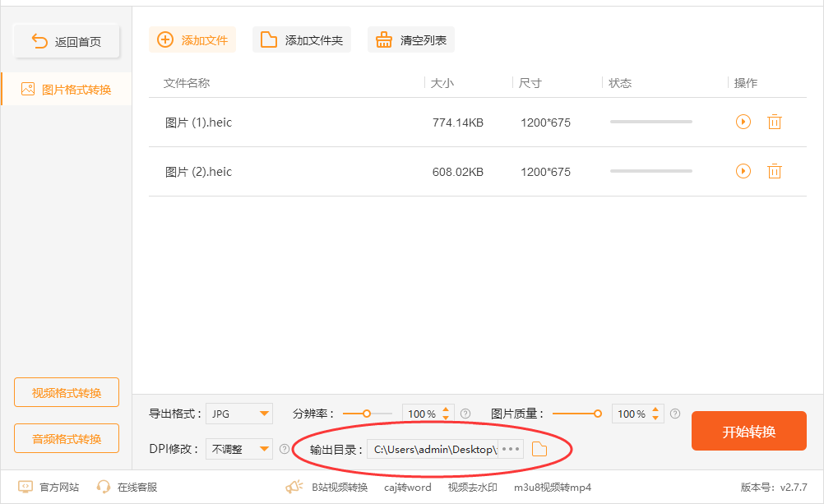Open DPI修改 不调整 dropdown
The height and width of the screenshot is (504, 824).
(x=239, y=449)
